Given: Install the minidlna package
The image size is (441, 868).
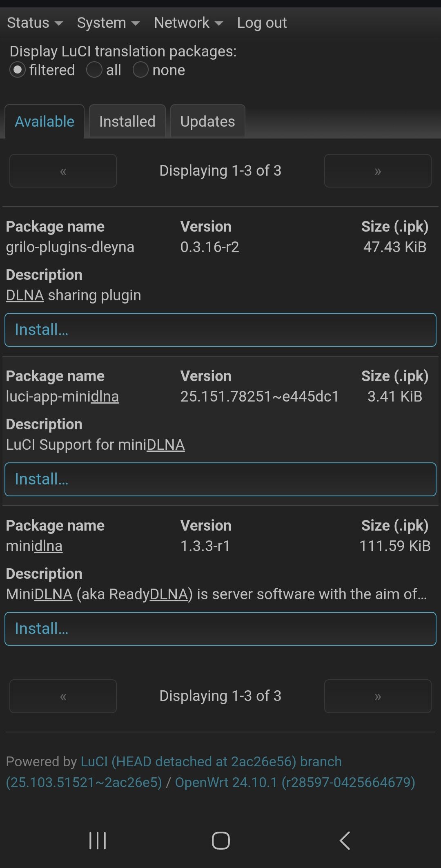Looking at the screenshot, I should [x=220, y=629].
